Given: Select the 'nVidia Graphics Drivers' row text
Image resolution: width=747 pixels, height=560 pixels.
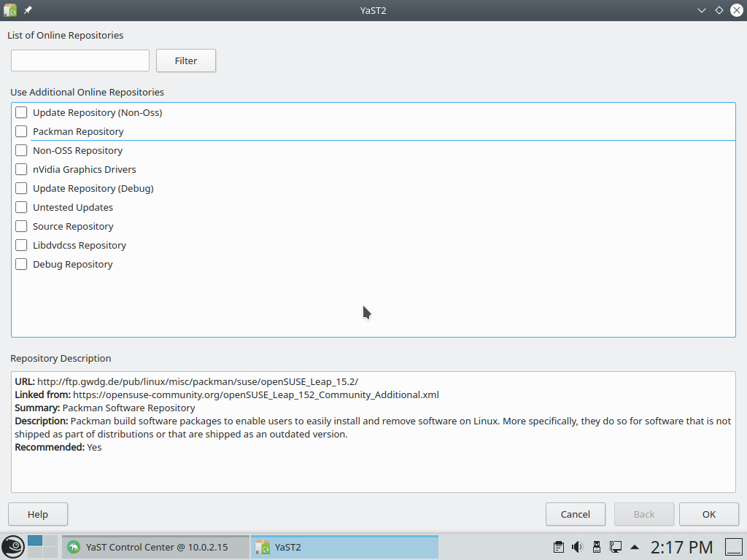Looking at the screenshot, I should click(85, 169).
